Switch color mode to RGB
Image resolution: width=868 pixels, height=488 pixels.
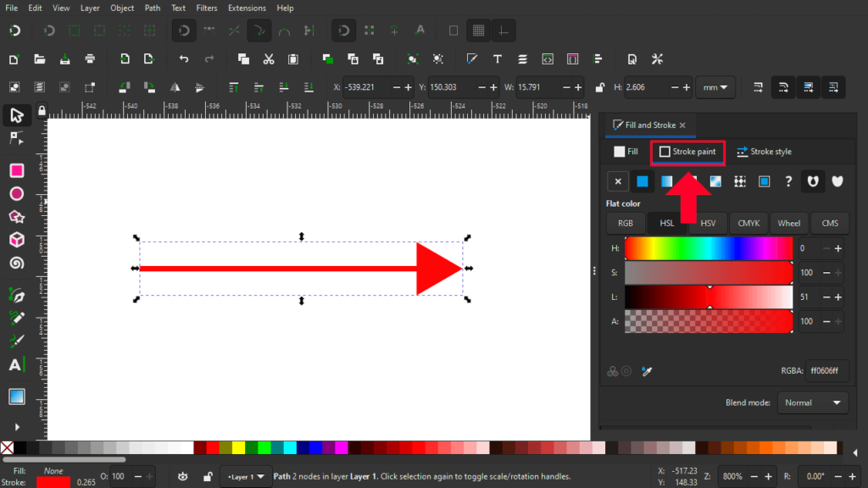626,224
